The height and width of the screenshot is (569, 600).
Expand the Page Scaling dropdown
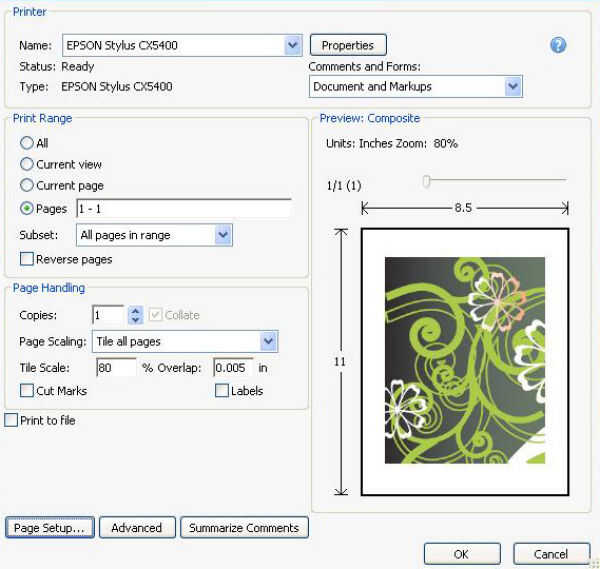(269, 341)
